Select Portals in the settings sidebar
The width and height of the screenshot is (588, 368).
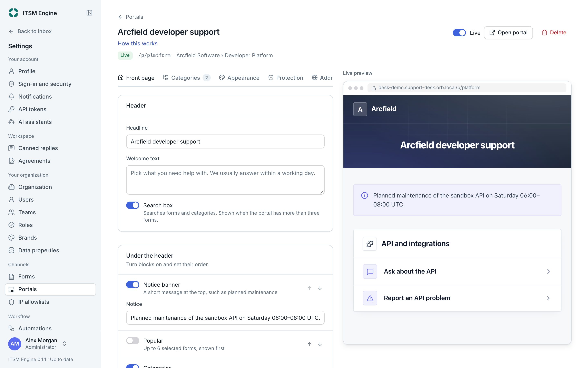point(50,289)
